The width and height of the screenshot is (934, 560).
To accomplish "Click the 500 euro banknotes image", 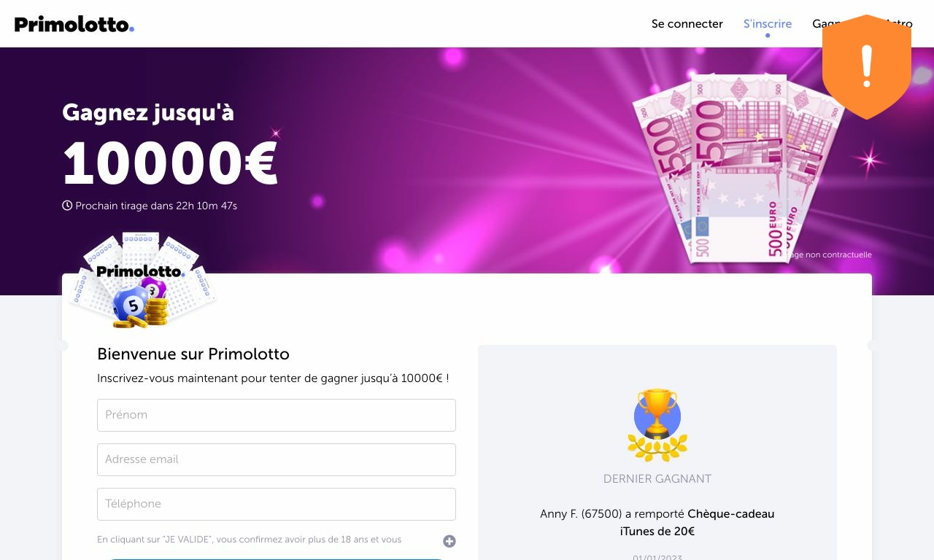I will tap(738, 168).
